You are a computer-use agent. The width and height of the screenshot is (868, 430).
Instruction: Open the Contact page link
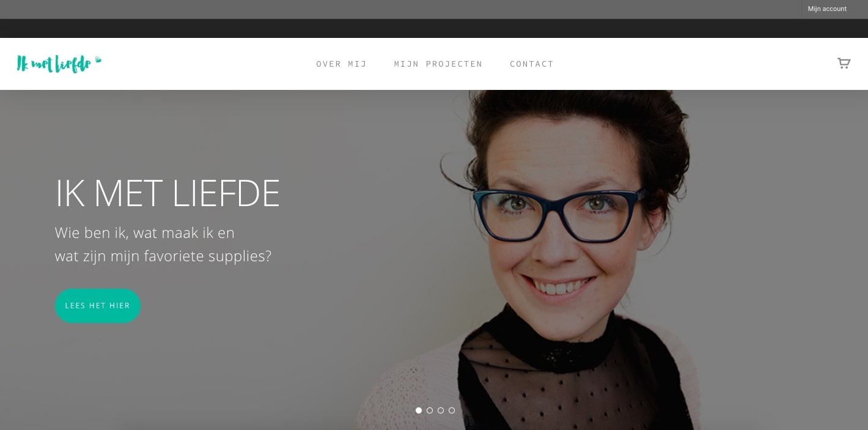pos(532,64)
